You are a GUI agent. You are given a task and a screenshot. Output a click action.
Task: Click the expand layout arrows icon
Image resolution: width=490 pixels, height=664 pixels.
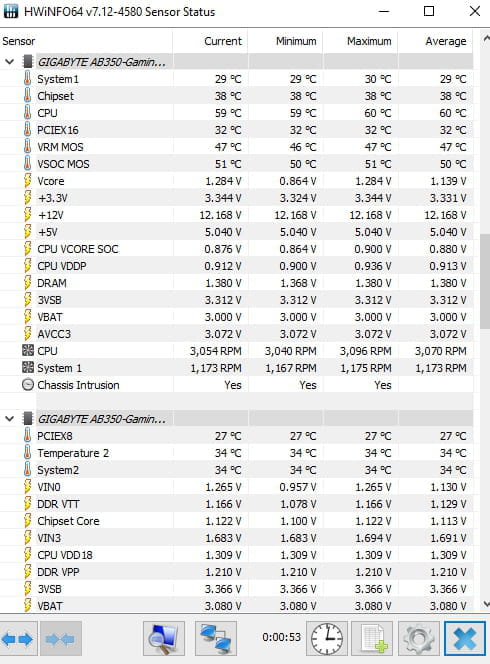(18, 638)
